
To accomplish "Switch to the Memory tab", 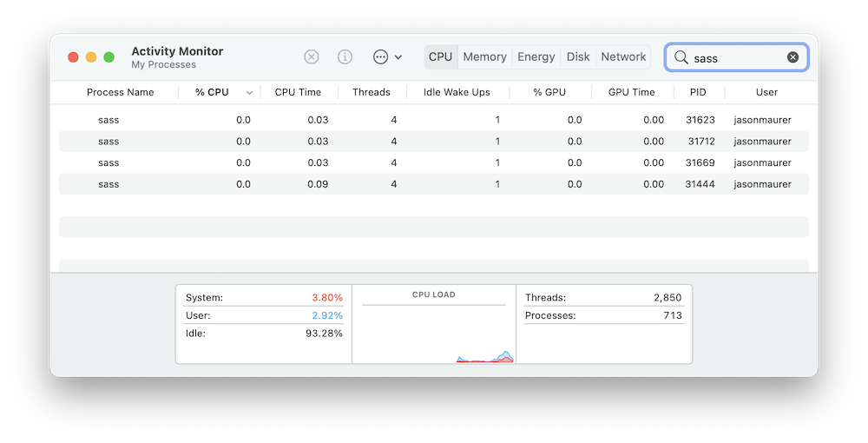I will coord(484,57).
